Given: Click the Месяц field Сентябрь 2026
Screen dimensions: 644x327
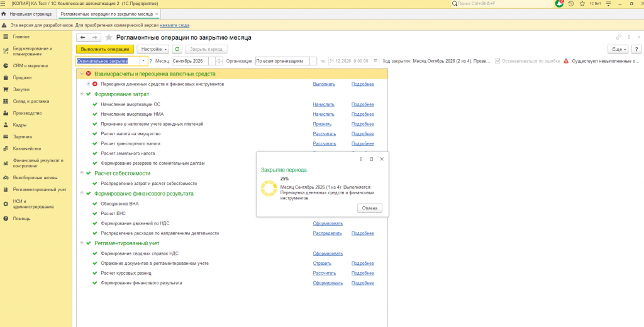Looking at the screenshot, I should [x=190, y=61].
